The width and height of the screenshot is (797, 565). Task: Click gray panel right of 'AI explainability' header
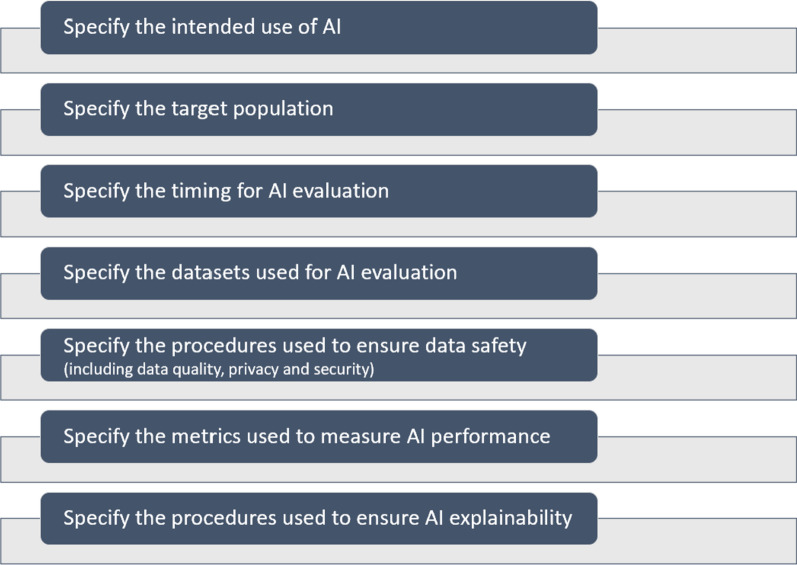(x=697, y=541)
